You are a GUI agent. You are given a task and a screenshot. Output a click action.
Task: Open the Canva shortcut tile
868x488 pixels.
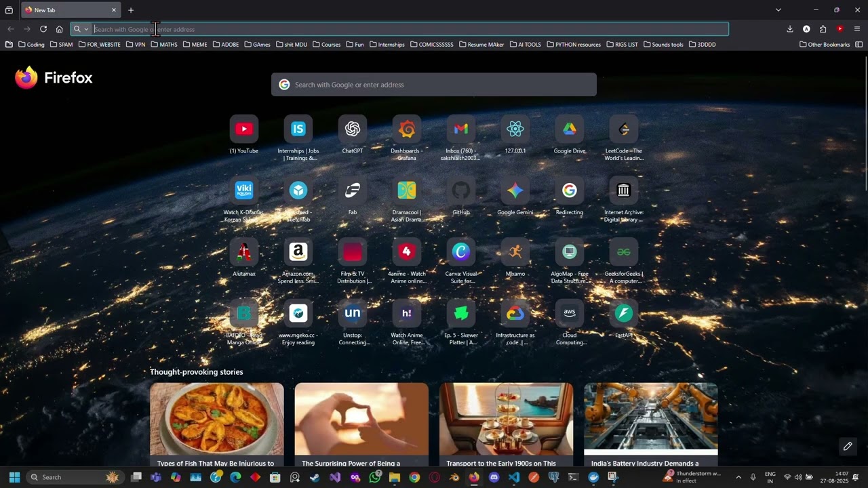(x=461, y=252)
